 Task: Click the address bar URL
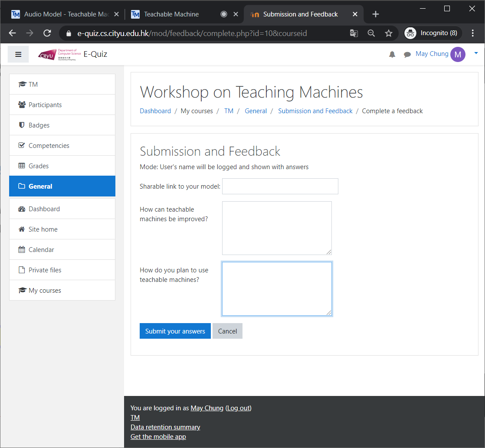coord(192,33)
